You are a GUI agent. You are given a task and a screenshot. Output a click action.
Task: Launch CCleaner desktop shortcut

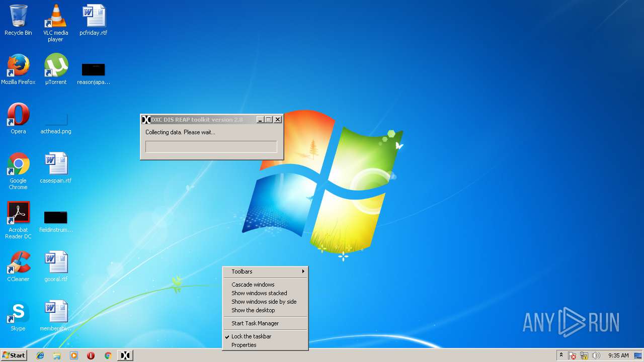(18, 266)
